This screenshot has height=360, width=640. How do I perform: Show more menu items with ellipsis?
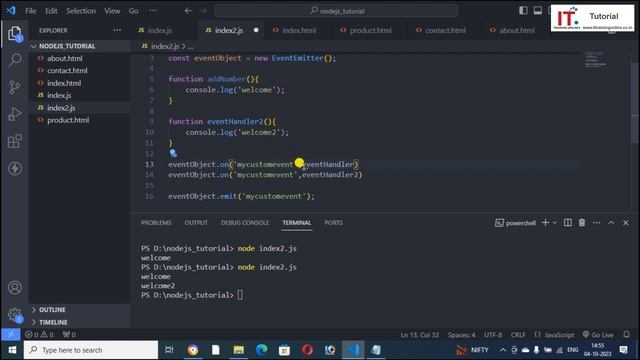coord(153,11)
